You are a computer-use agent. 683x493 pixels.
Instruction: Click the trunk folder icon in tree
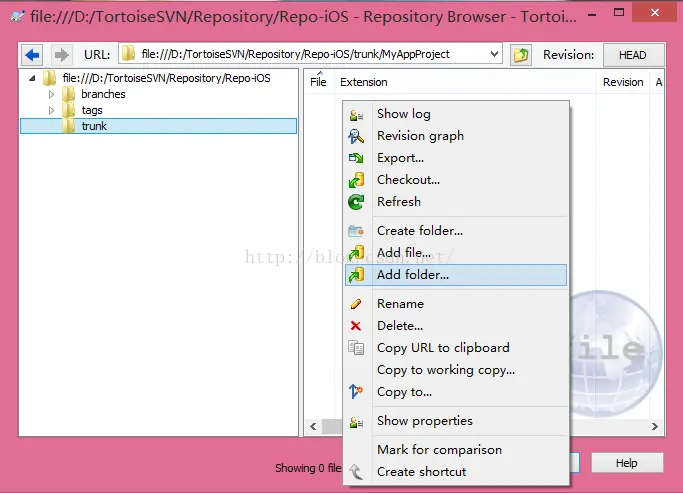click(x=68, y=126)
